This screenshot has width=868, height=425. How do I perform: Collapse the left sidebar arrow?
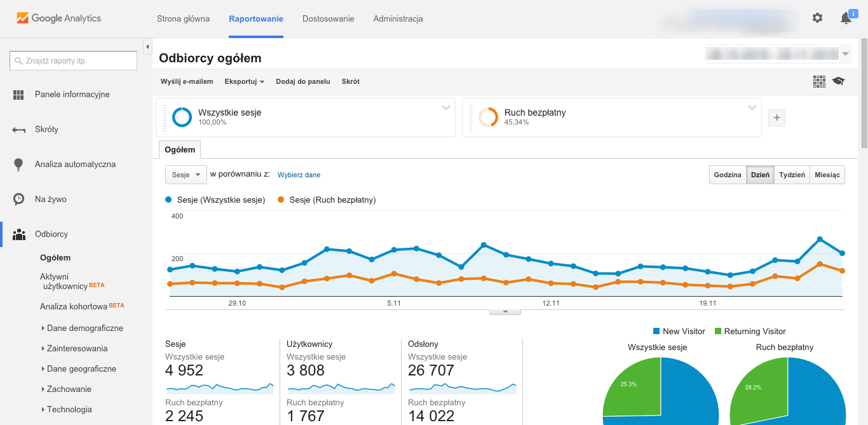point(147,47)
